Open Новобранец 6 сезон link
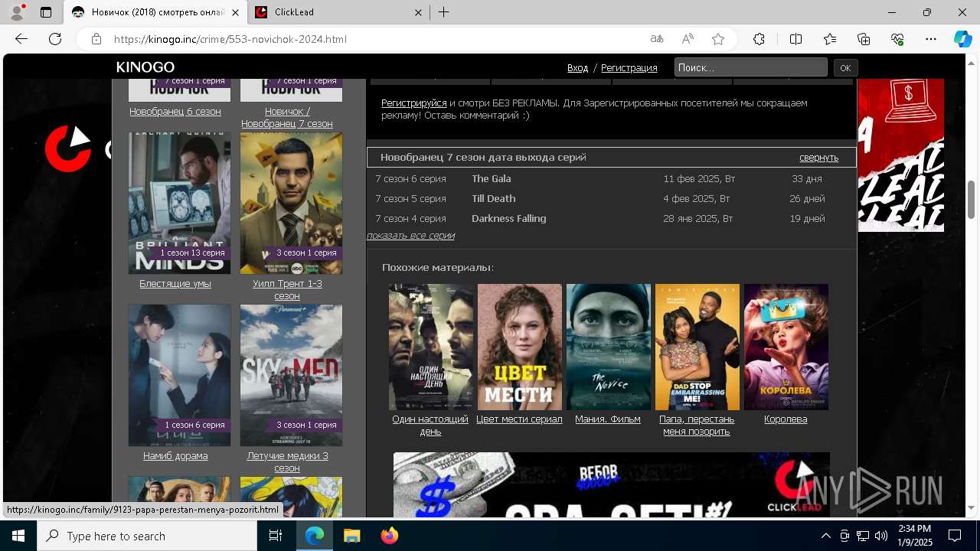This screenshot has height=551, width=980. point(175,112)
